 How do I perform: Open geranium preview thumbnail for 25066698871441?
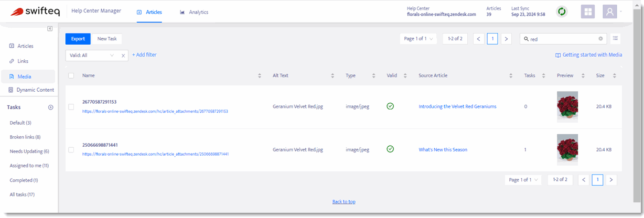tap(567, 150)
